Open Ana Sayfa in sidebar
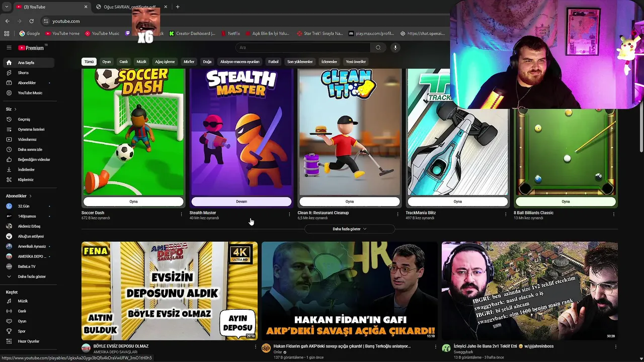 click(x=29, y=63)
